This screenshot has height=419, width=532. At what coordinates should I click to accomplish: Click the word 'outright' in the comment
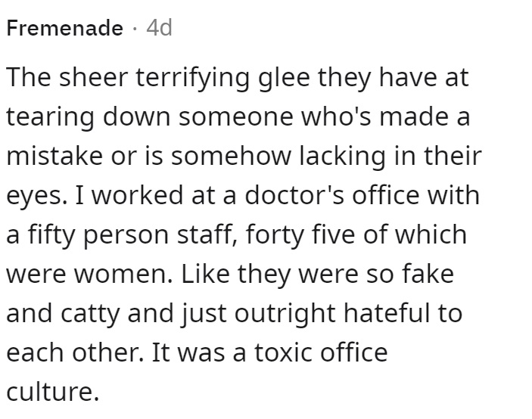pyautogui.click(x=285, y=313)
